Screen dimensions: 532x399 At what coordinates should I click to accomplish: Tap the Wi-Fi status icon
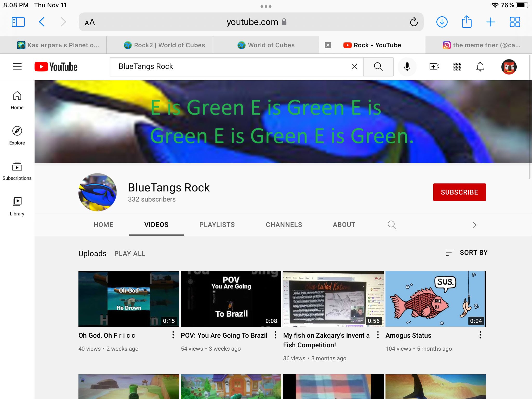coord(495,5)
